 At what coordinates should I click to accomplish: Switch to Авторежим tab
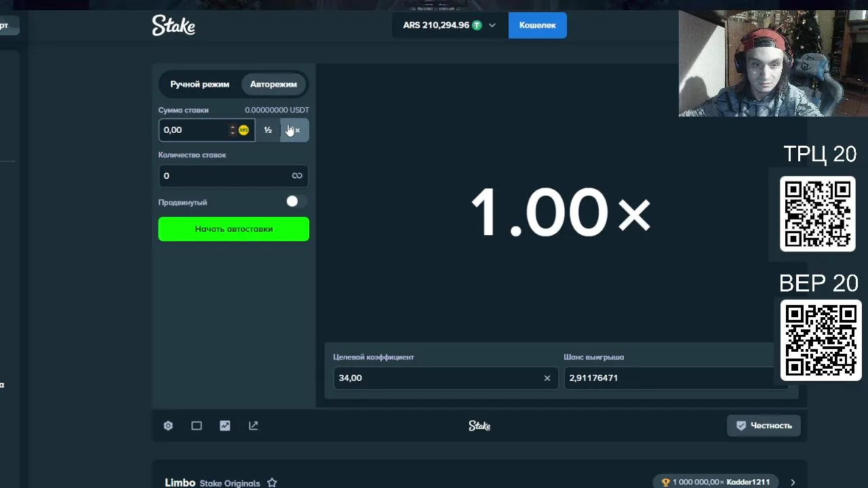[x=273, y=84]
